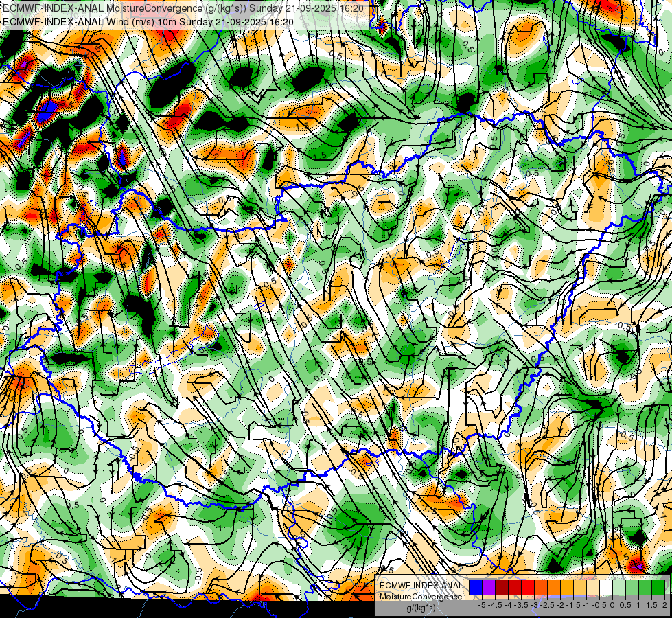Image resolution: width=672 pixels, height=618 pixels.
Task: Click the dark red swatch between -4.5 and -4
Action: tap(502, 588)
